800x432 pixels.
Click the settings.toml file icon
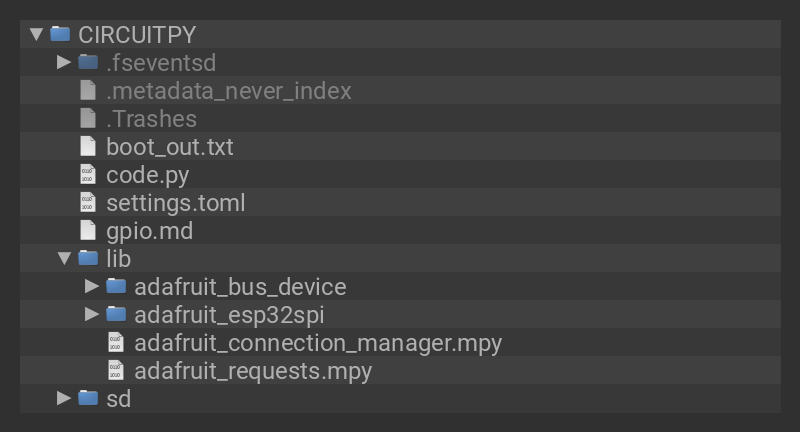(x=88, y=203)
